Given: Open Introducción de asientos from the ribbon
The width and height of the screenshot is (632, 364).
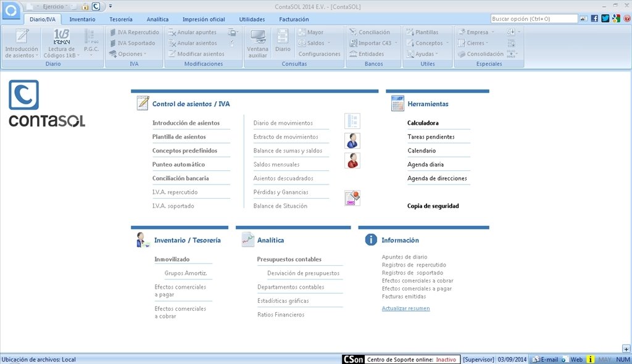Looking at the screenshot, I should (x=22, y=44).
